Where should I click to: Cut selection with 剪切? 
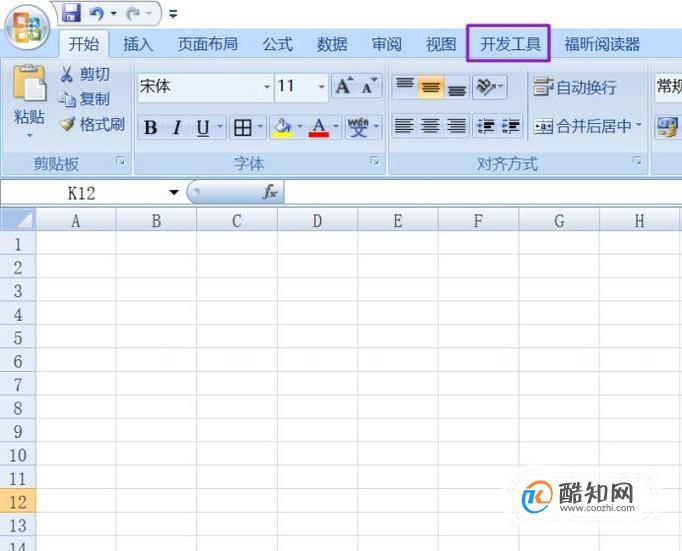85,74
